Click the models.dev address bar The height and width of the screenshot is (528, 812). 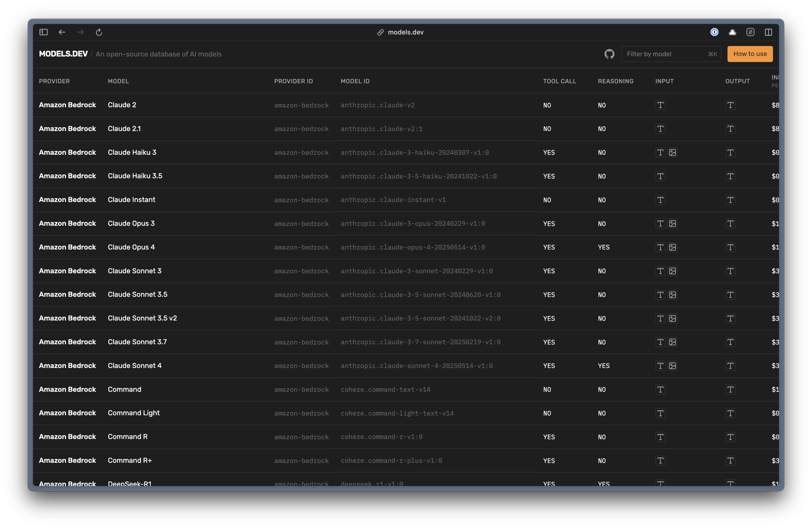pos(400,32)
